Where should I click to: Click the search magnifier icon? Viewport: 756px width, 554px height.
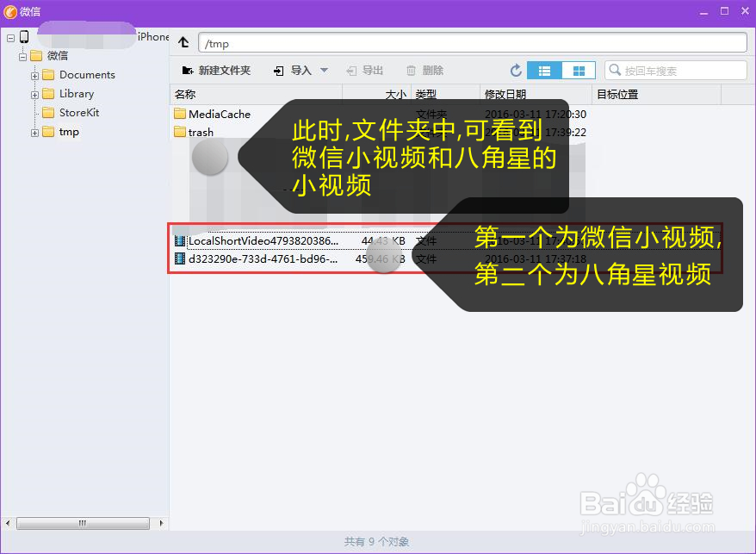pyautogui.click(x=615, y=71)
